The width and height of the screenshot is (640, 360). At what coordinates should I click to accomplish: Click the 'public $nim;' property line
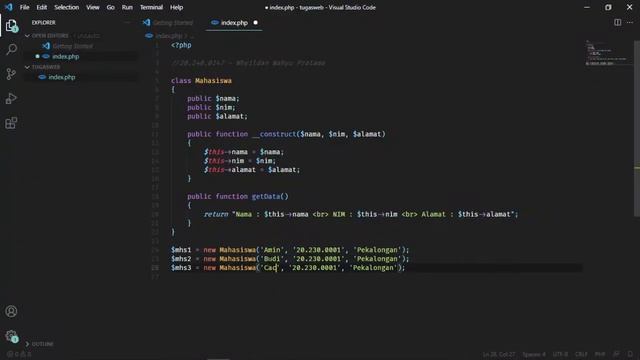click(211, 107)
